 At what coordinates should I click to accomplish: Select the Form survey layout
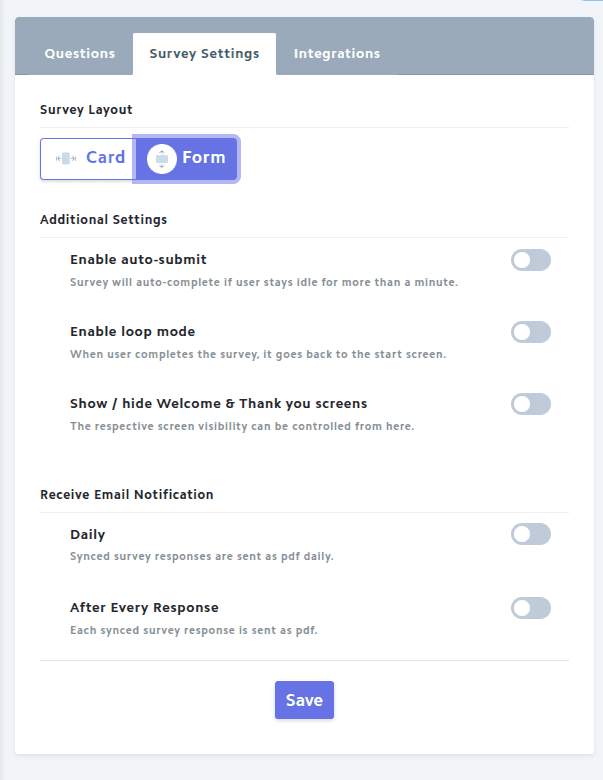(x=187, y=159)
